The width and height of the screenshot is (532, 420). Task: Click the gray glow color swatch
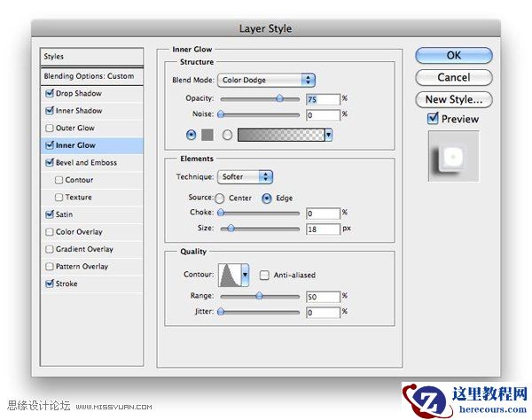tap(207, 135)
